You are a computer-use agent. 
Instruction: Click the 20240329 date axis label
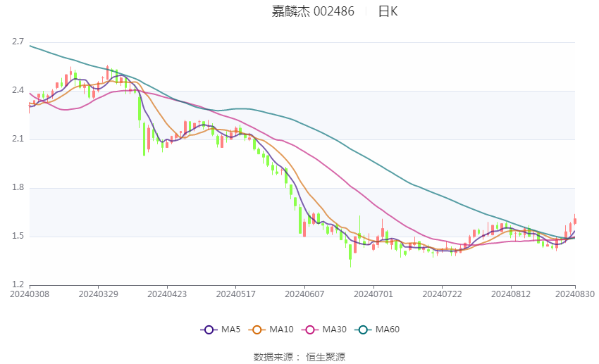click(x=98, y=294)
